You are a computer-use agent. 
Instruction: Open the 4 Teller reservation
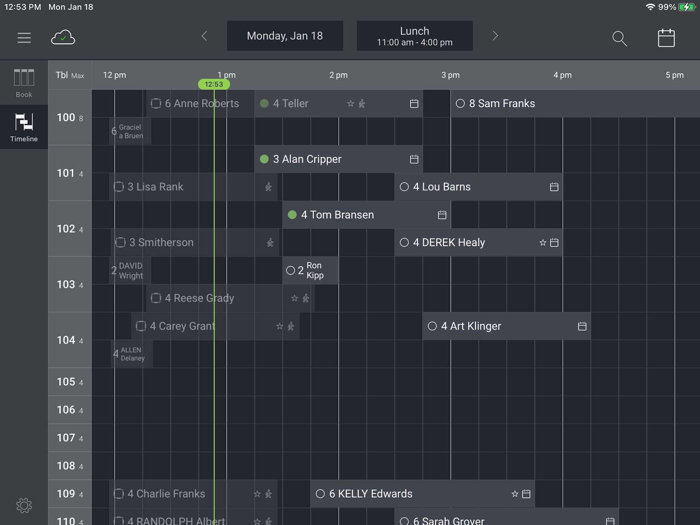click(338, 104)
